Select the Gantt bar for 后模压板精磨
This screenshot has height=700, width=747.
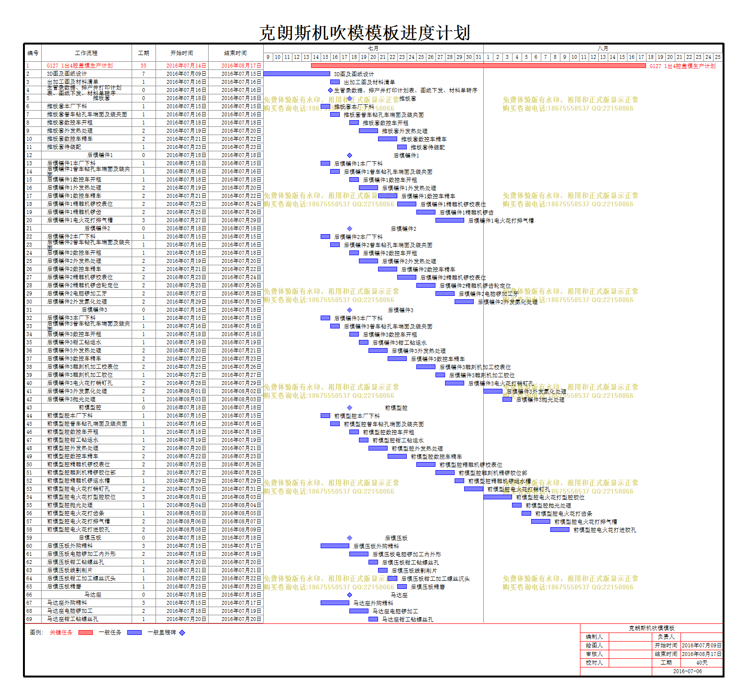(402, 587)
